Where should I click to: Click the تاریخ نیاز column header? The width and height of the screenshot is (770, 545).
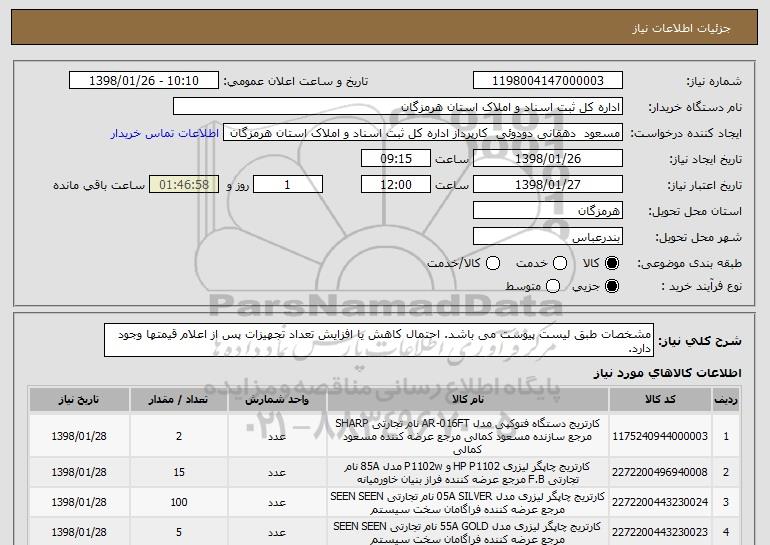point(79,400)
